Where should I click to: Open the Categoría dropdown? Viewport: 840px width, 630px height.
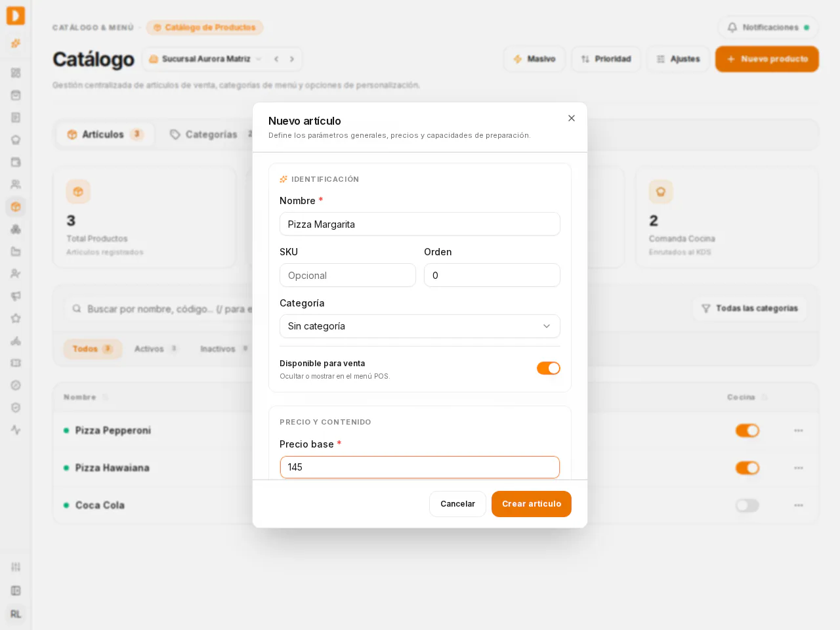[420, 326]
